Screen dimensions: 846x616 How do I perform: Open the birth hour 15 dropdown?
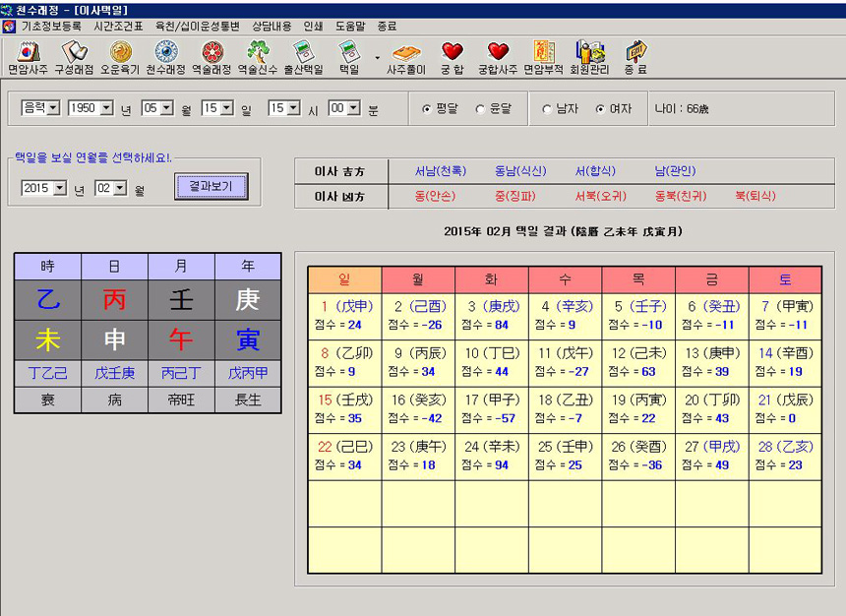pos(294,108)
